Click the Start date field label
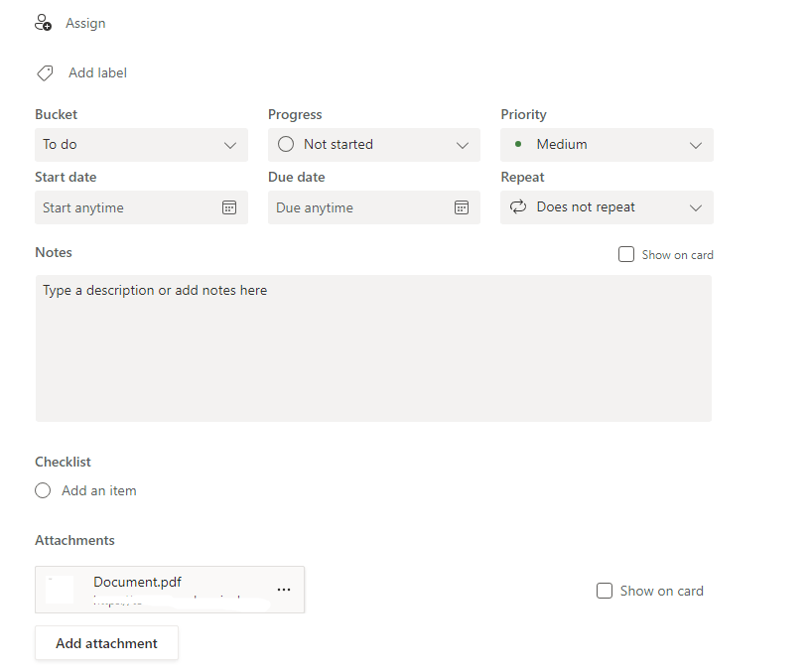Viewport: 812px width, 672px height. (66, 177)
